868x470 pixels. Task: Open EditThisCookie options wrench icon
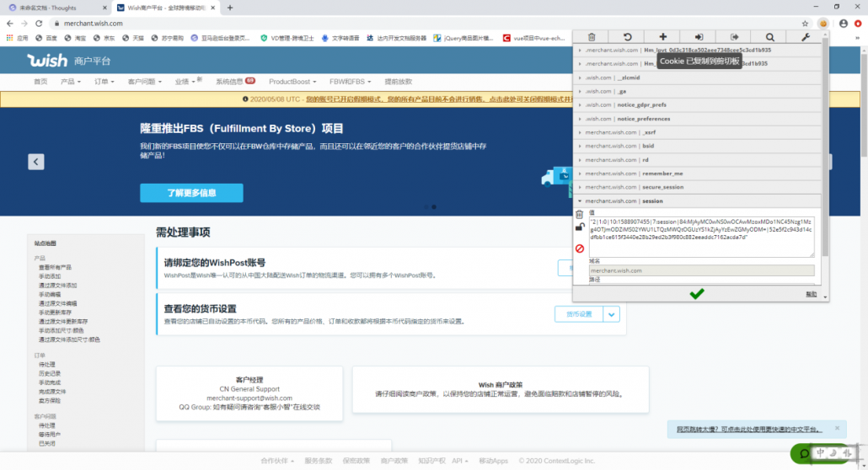806,36
